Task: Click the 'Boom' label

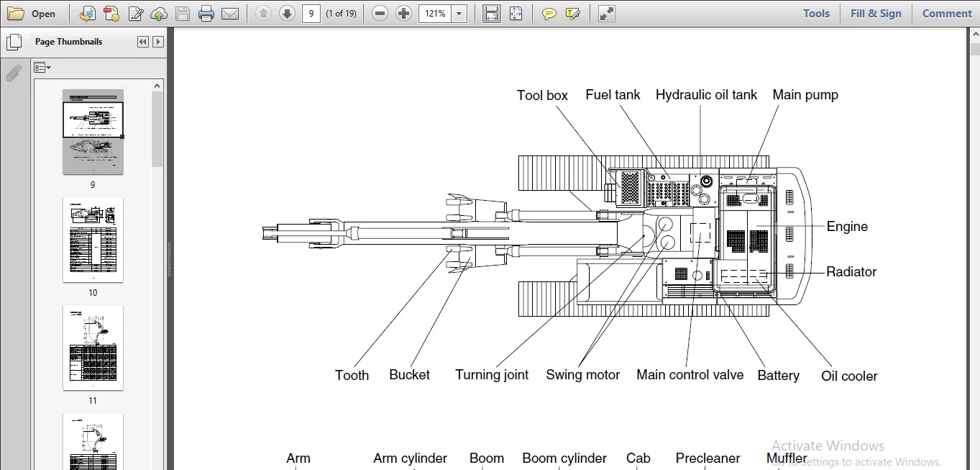Action: pyautogui.click(x=487, y=458)
